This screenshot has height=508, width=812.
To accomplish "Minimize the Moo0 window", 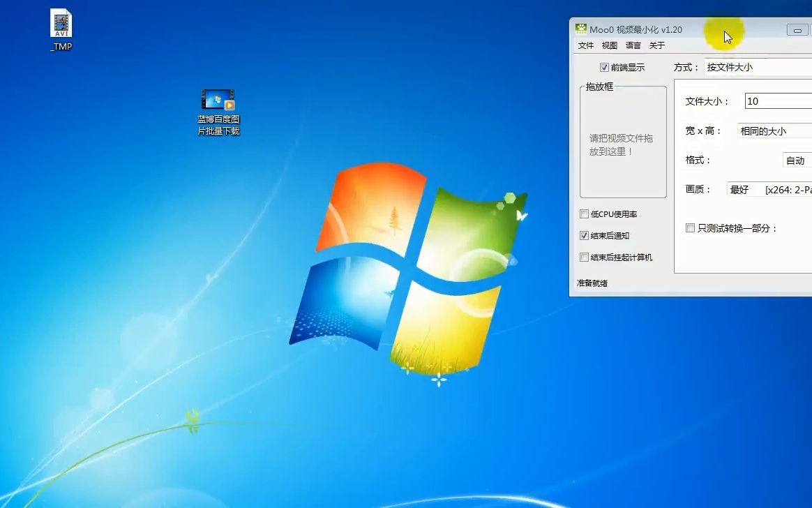I will [x=797, y=29].
